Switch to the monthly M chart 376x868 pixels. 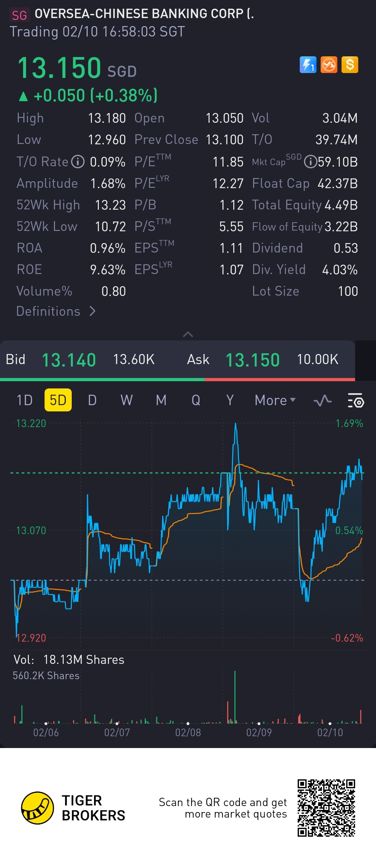click(x=161, y=400)
